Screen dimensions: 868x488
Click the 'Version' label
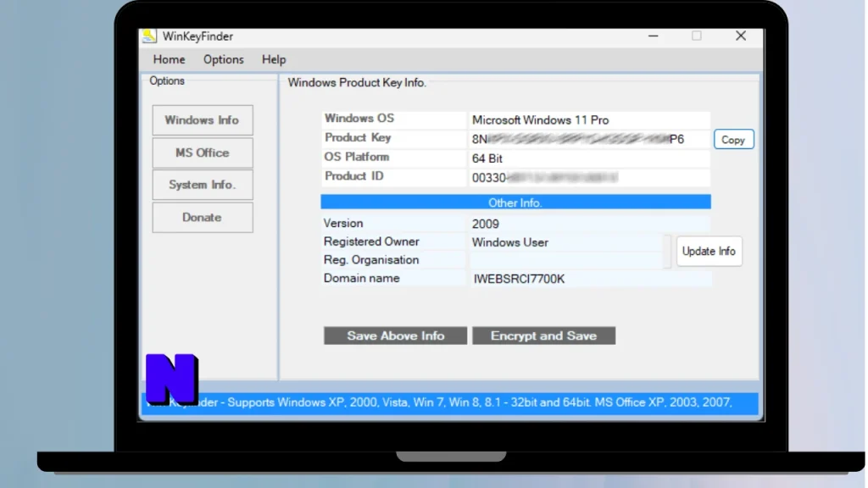coord(343,224)
